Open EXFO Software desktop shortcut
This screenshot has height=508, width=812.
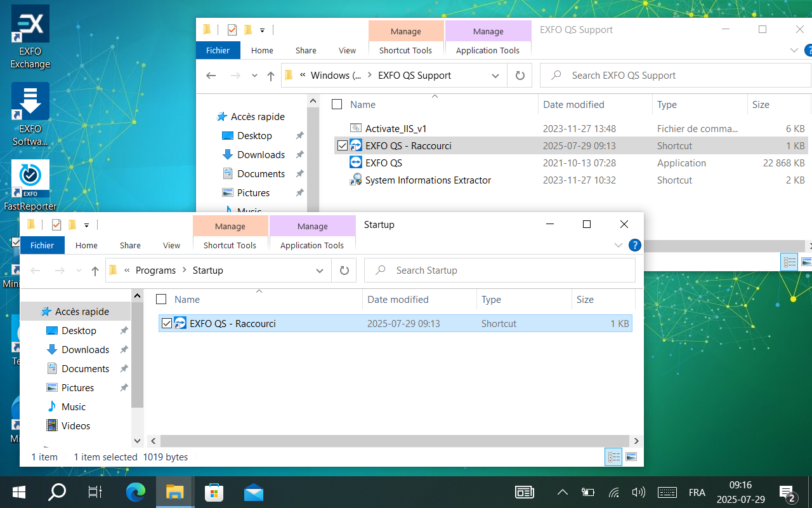coord(30,114)
